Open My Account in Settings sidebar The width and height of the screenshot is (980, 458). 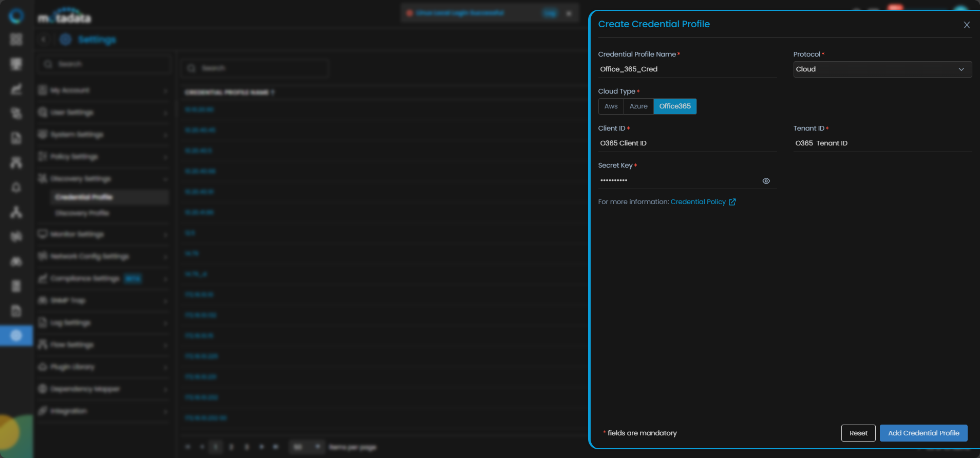click(x=103, y=90)
